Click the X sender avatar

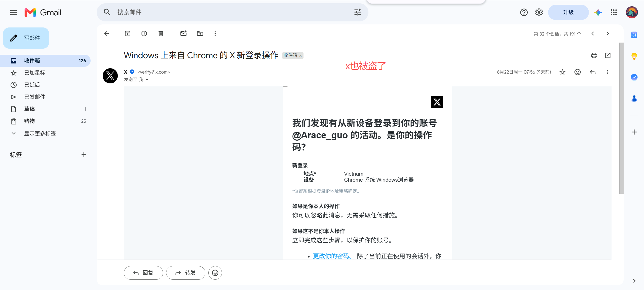click(110, 76)
